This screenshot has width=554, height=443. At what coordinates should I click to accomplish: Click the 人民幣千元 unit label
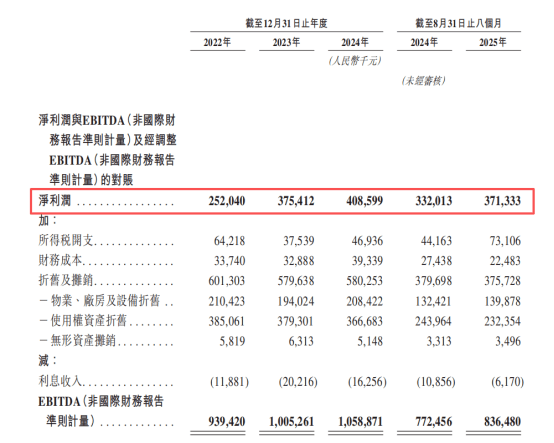pyautogui.click(x=355, y=61)
